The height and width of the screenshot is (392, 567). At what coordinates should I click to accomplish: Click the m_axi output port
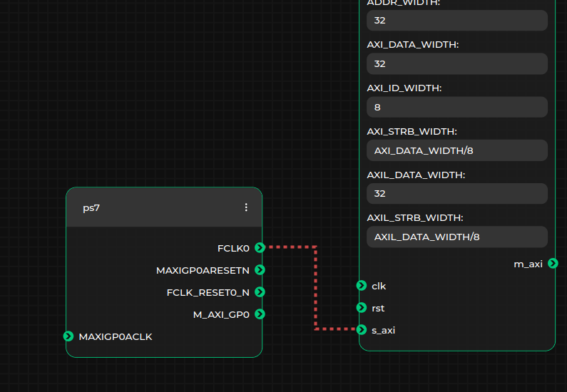click(553, 264)
